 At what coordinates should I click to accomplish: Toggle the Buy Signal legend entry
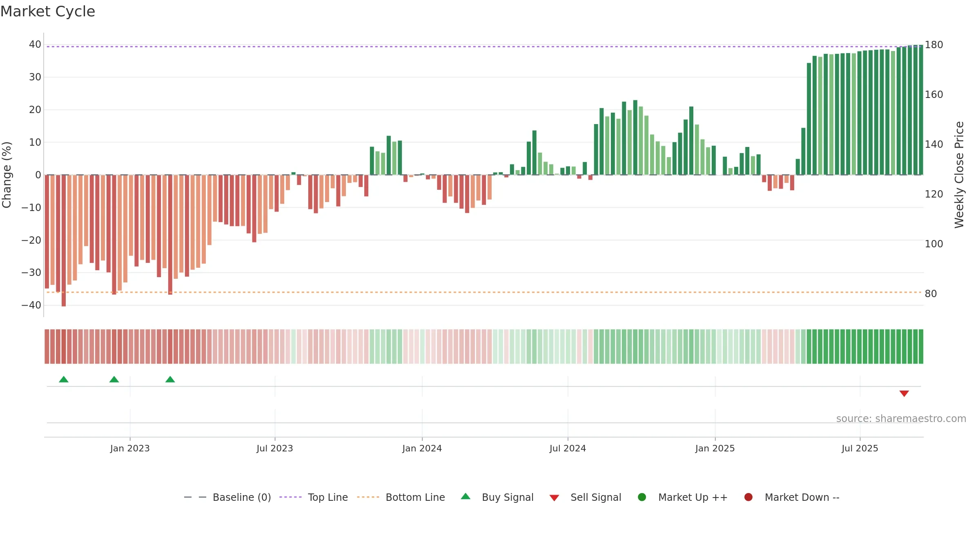point(497,497)
